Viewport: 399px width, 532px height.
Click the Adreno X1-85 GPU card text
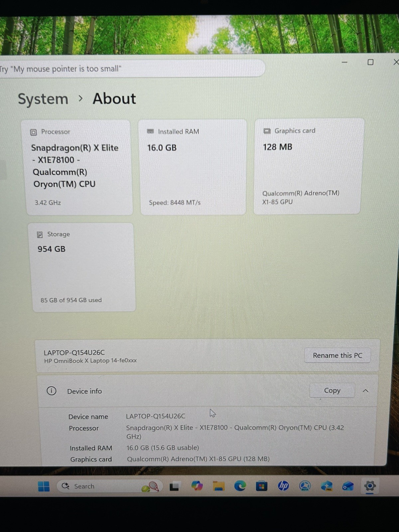(x=301, y=198)
